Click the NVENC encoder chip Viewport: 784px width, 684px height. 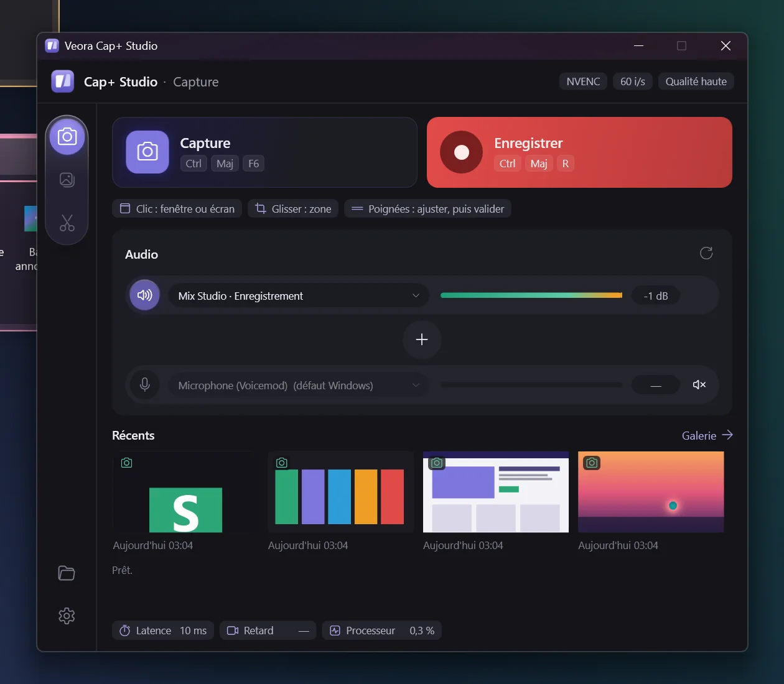tap(583, 81)
